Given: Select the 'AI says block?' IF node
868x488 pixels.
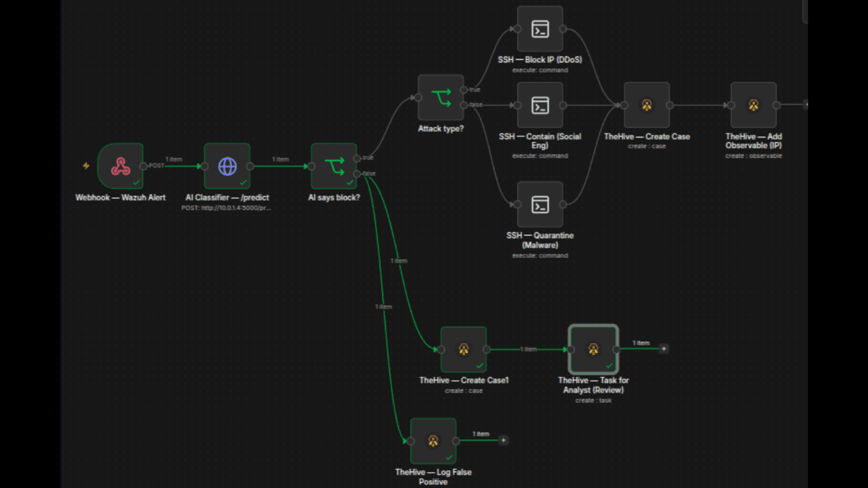Looking at the screenshot, I should click(334, 166).
